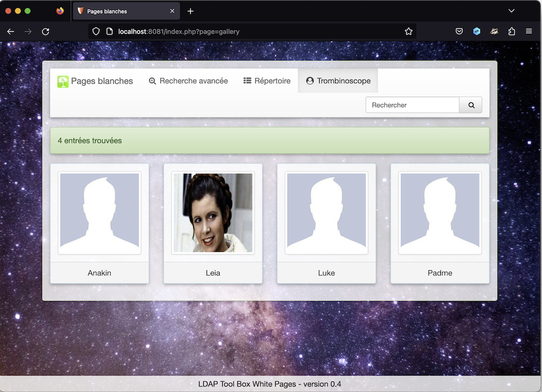542x392 pixels.
Task: Open Anakin's name link
Action: [x=100, y=273]
